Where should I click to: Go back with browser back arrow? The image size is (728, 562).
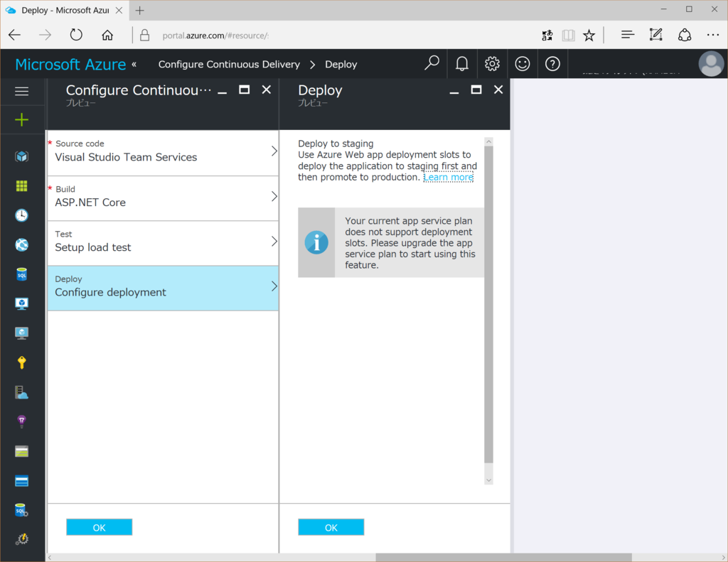(15, 35)
